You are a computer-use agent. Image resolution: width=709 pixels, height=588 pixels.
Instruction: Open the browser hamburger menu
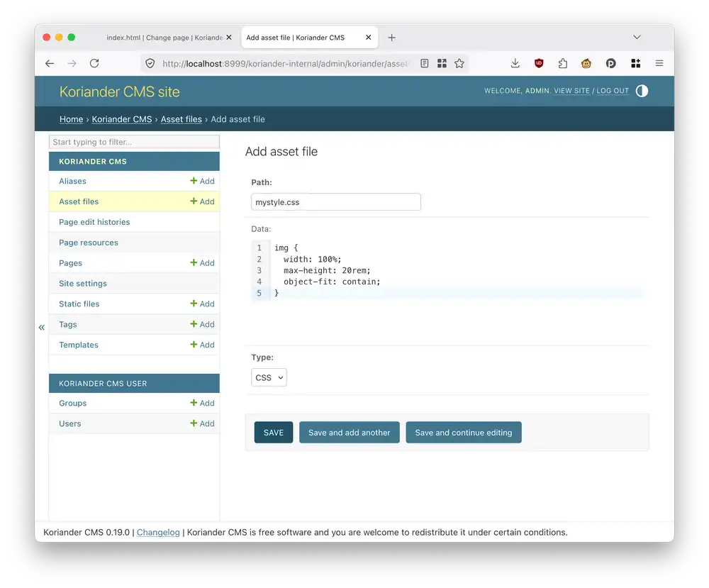click(659, 63)
